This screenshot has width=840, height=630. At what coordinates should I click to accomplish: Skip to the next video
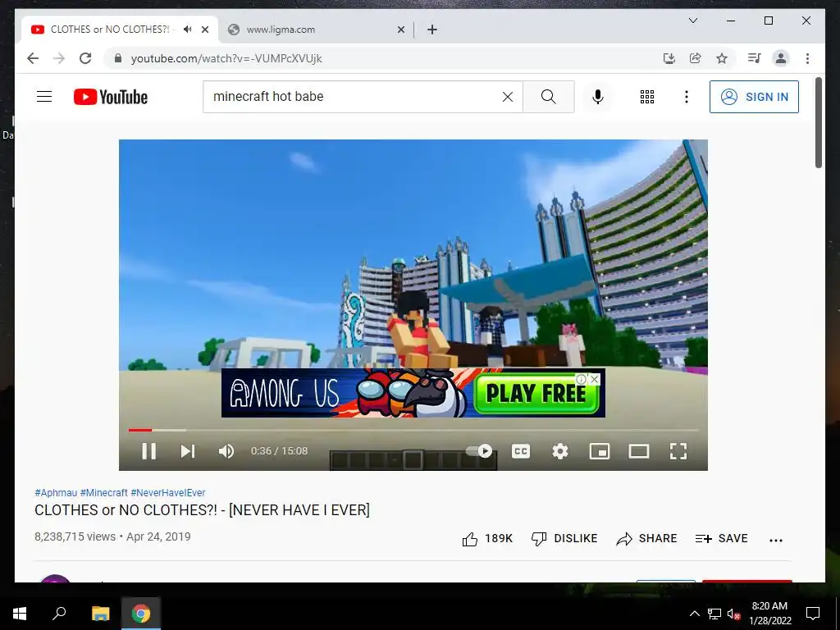(188, 451)
